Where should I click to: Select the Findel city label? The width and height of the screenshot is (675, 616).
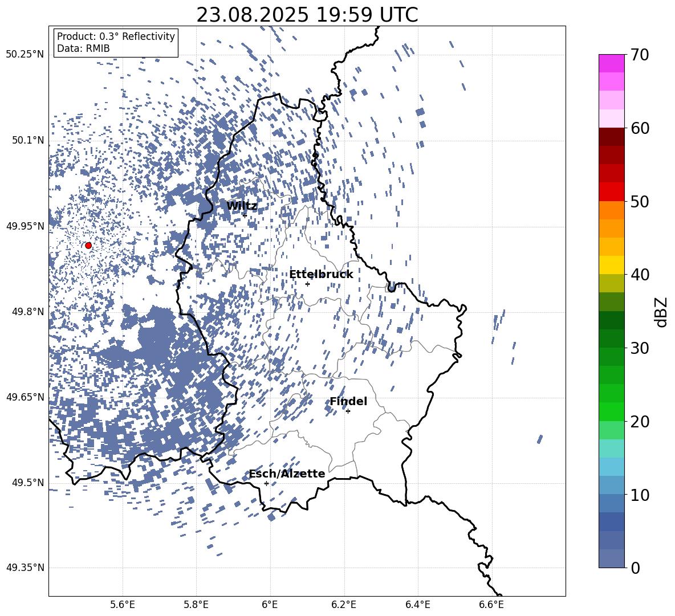point(348,401)
